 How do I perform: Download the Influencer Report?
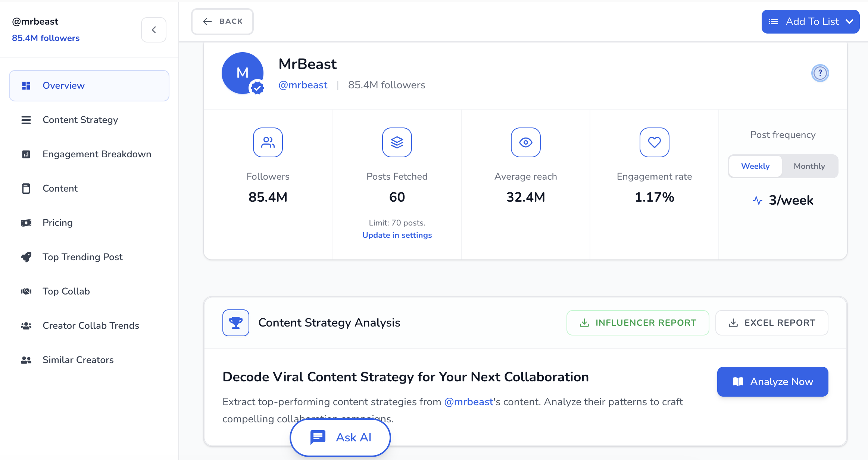click(638, 323)
